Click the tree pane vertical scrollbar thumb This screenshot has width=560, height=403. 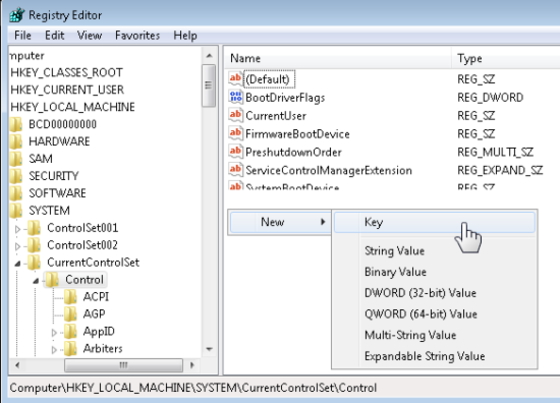click(209, 86)
